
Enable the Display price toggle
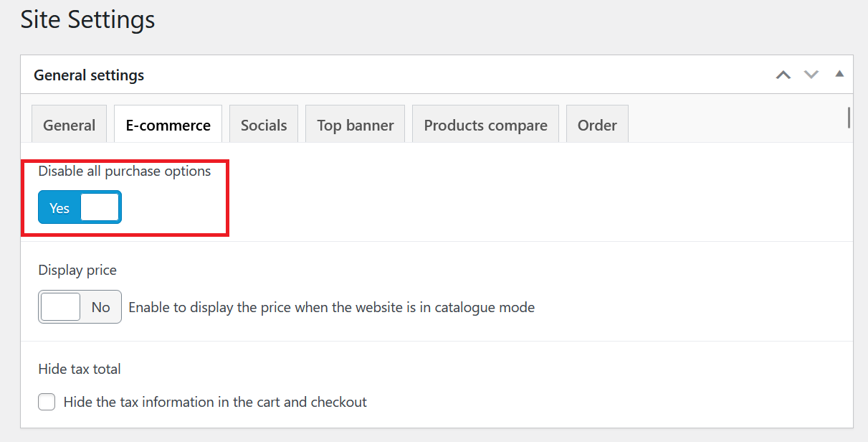[x=80, y=306]
